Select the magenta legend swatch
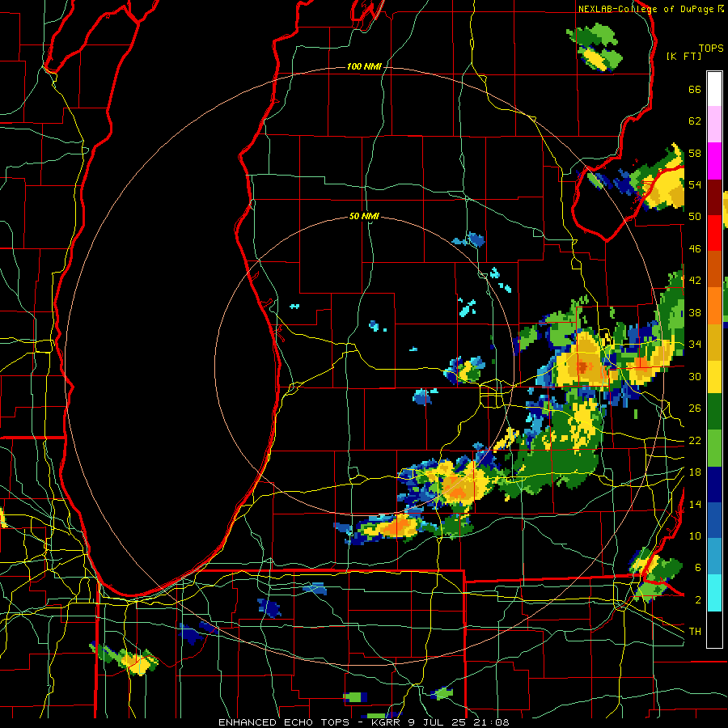The width and height of the screenshot is (728, 728). point(714,161)
